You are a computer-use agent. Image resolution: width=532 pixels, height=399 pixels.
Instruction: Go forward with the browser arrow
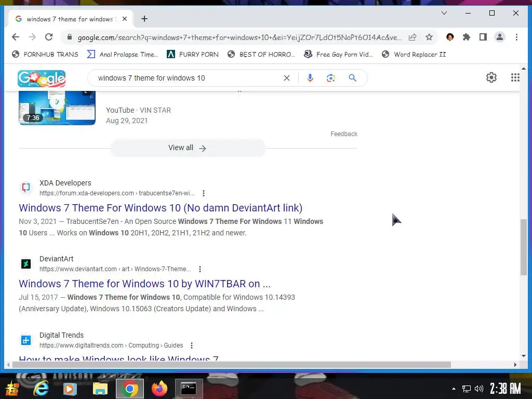tap(32, 37)
